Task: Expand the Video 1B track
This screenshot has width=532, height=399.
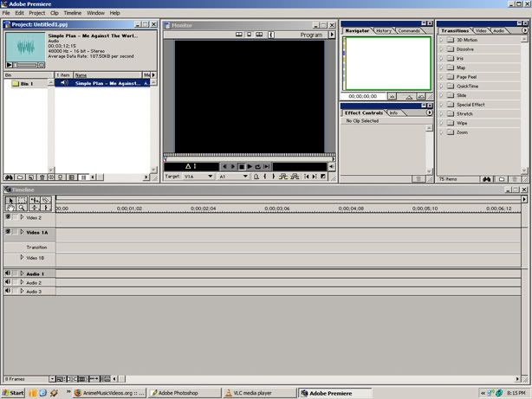Action: click(x=22, y=257)
